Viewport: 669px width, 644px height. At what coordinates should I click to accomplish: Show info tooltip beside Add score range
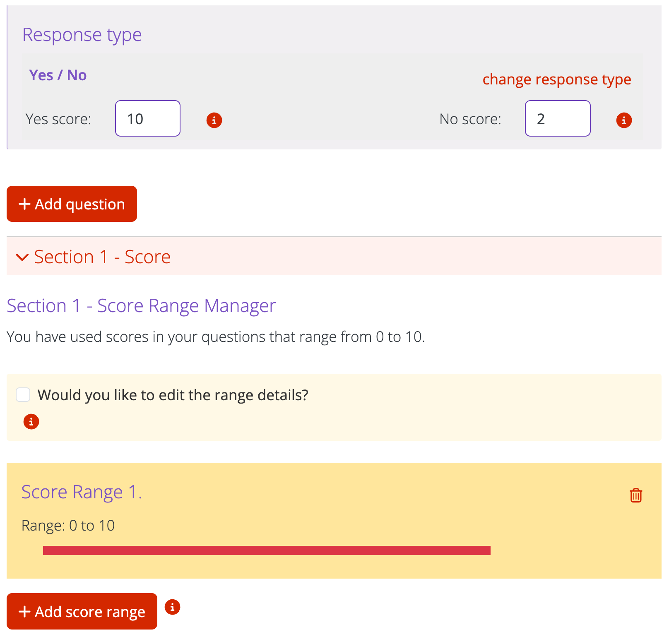click(x=172, y=607)
